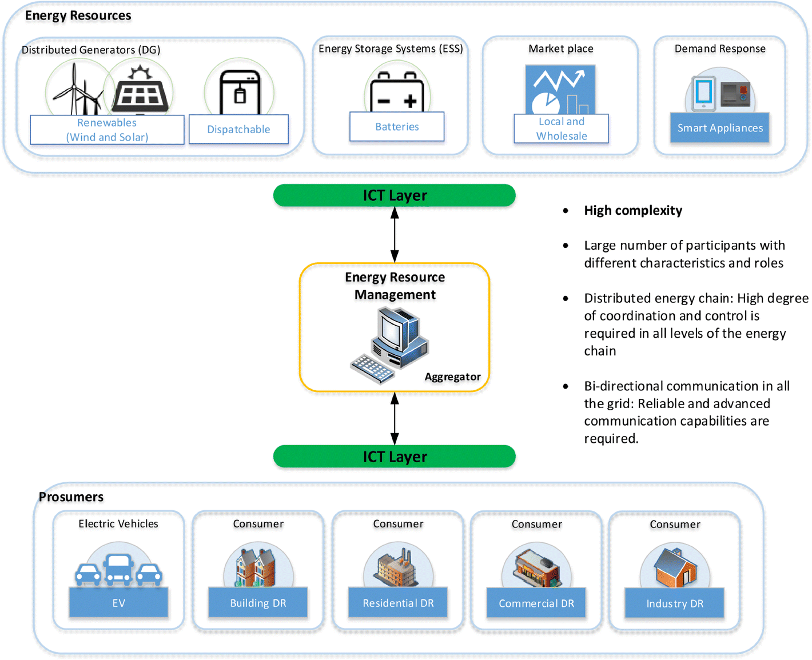Viewport: 812px width, 660px height.
Task: Click the Prosumers heading
Action: 71,497
